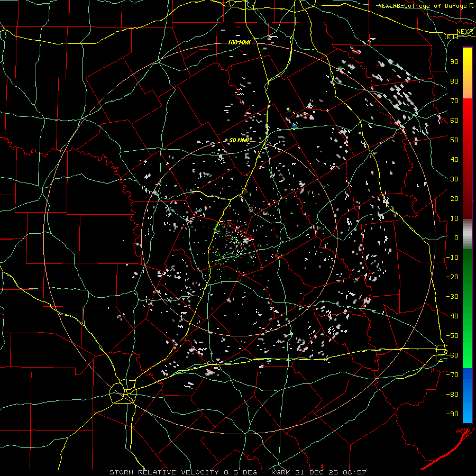Click the blue segment of the velocity color bar
The height and width of the screenshot is (476, 476).
467,395
